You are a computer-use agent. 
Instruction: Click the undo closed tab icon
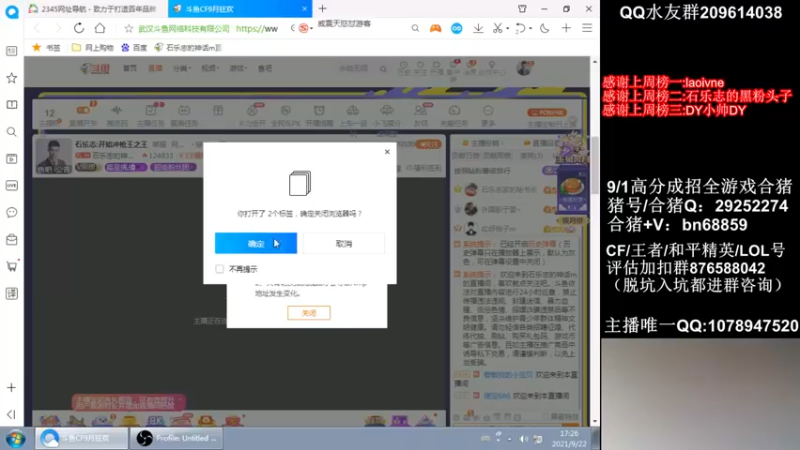520,29
